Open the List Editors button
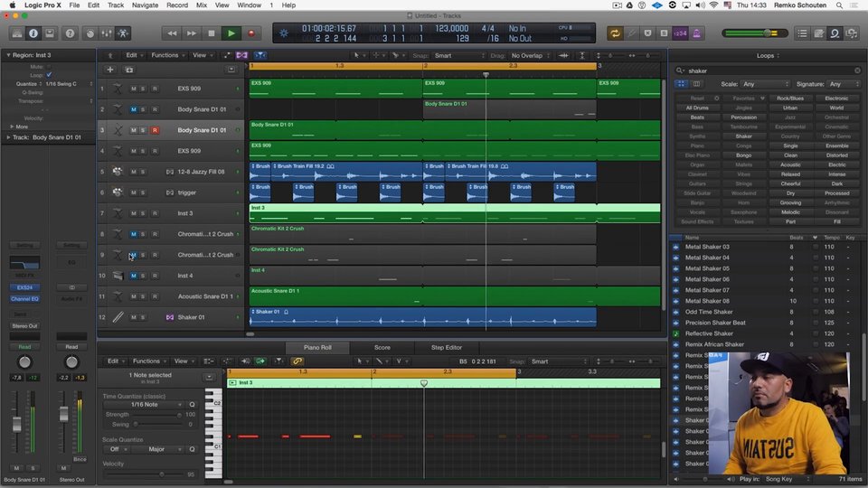Screen dimensions: 868x488 tap(802, 33)
